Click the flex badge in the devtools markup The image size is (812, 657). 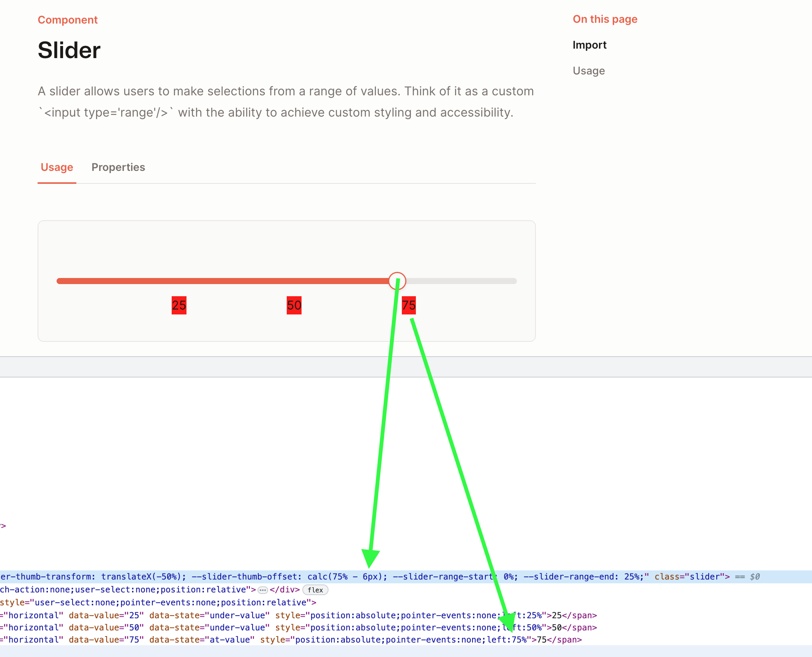[x=315, y=590]
